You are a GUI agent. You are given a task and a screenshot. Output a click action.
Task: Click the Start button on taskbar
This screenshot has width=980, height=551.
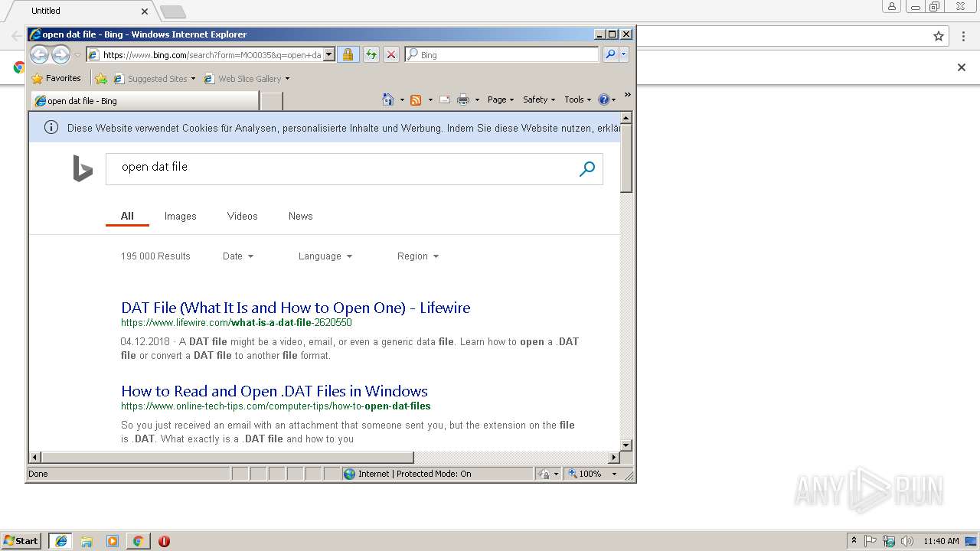point(21,541)
